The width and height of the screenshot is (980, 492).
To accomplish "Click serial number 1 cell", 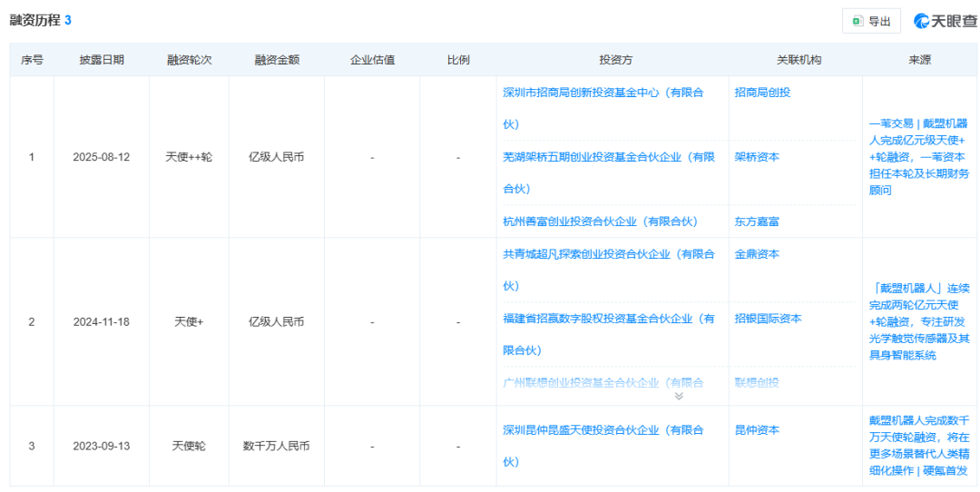I will point(32,157).
